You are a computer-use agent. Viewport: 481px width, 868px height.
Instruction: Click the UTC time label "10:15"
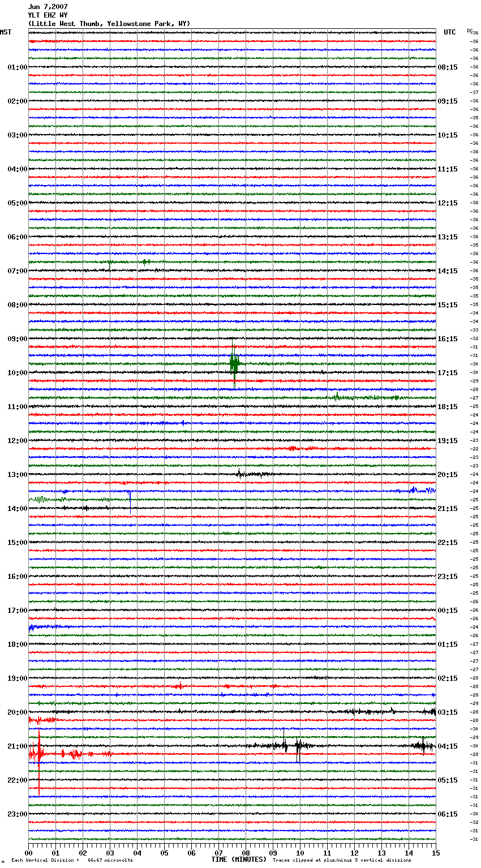point(448,135)
